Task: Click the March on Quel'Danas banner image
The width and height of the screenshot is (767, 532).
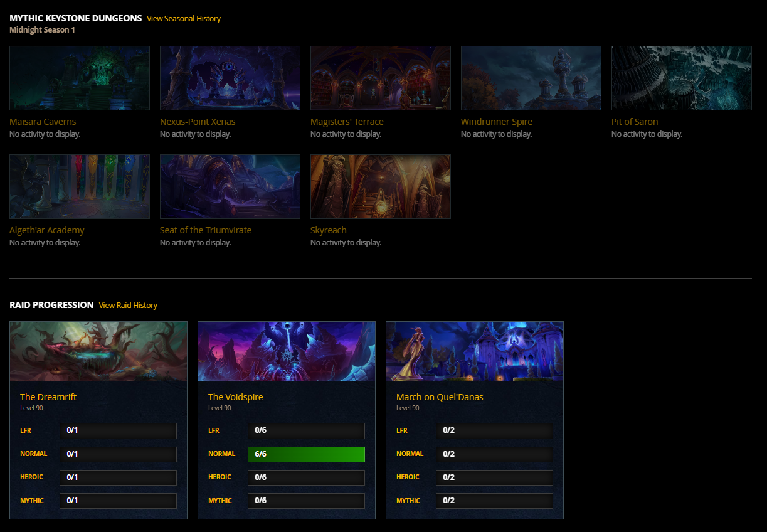Action: point(475,351)
